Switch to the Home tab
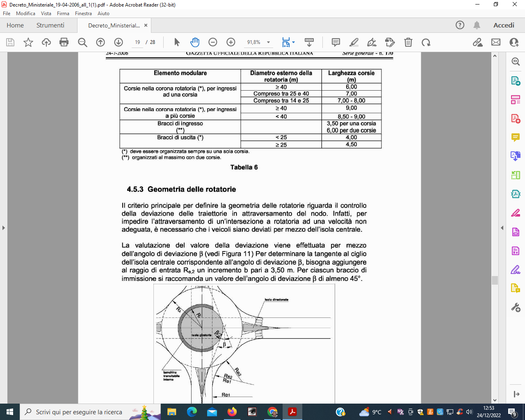 [x=15, y=25]
